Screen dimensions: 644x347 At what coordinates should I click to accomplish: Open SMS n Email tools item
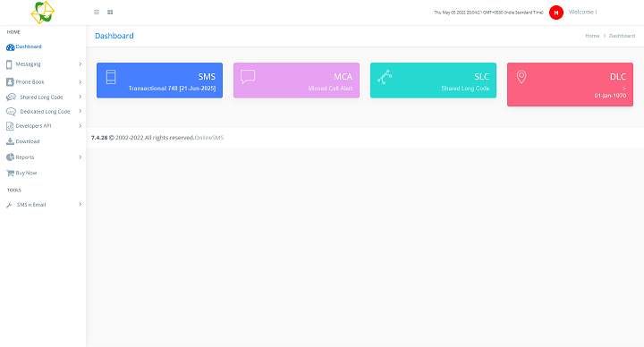(x=31, y=205)
